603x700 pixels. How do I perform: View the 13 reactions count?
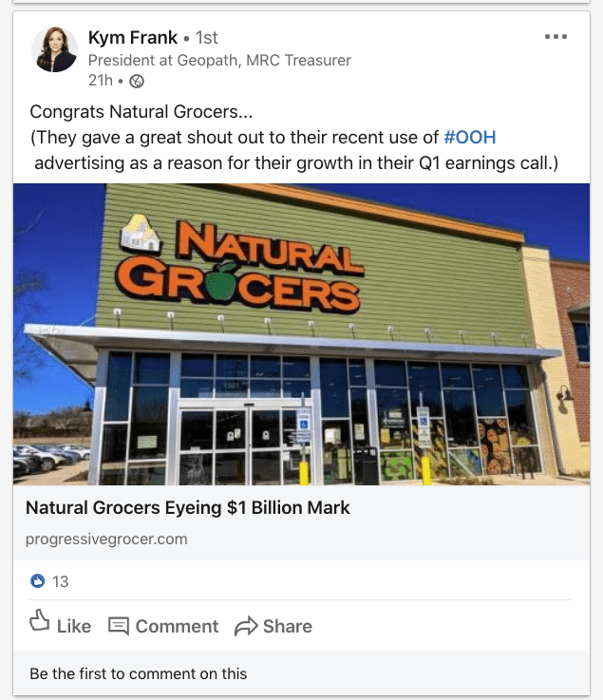pyautogui.click(x=61, y=581)
